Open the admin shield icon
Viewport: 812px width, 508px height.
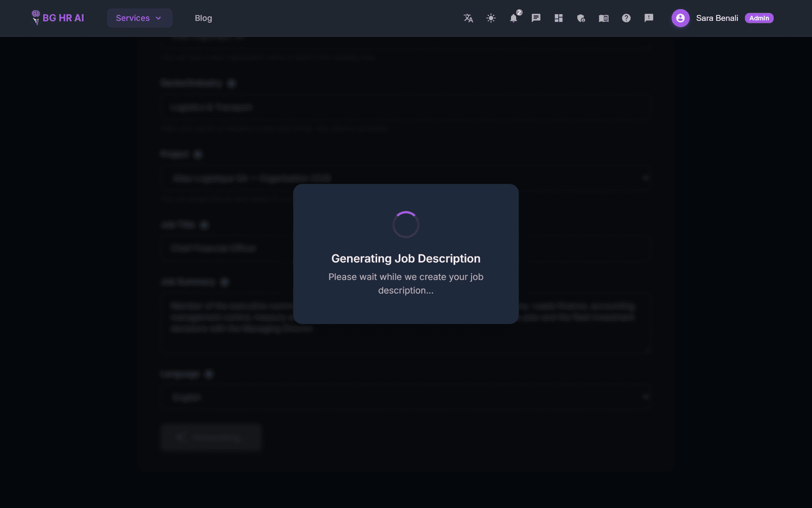581,18
